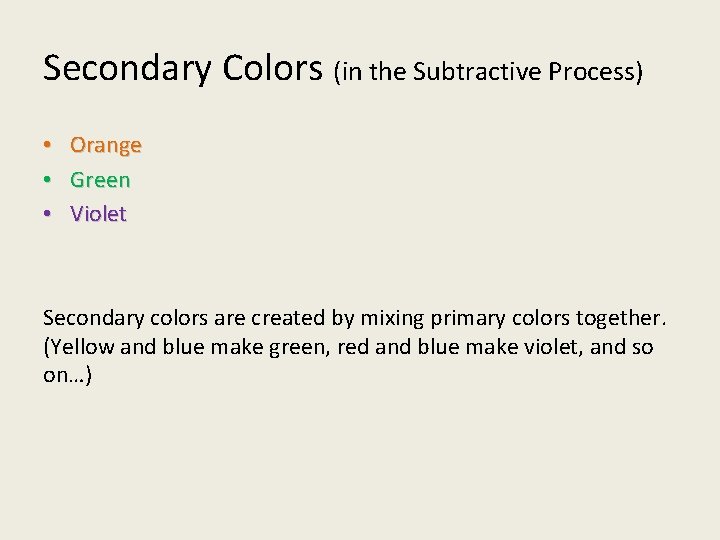Click the violet bullet point dot
Screen dimensions: 720x540
(x=47, y=214)
